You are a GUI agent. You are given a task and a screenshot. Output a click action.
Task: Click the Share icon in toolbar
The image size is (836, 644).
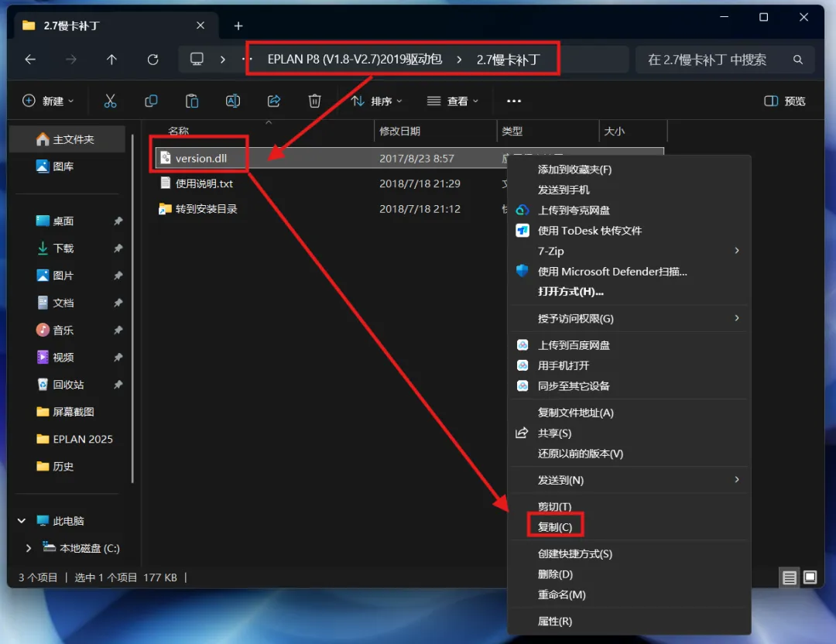coord(274,101)
